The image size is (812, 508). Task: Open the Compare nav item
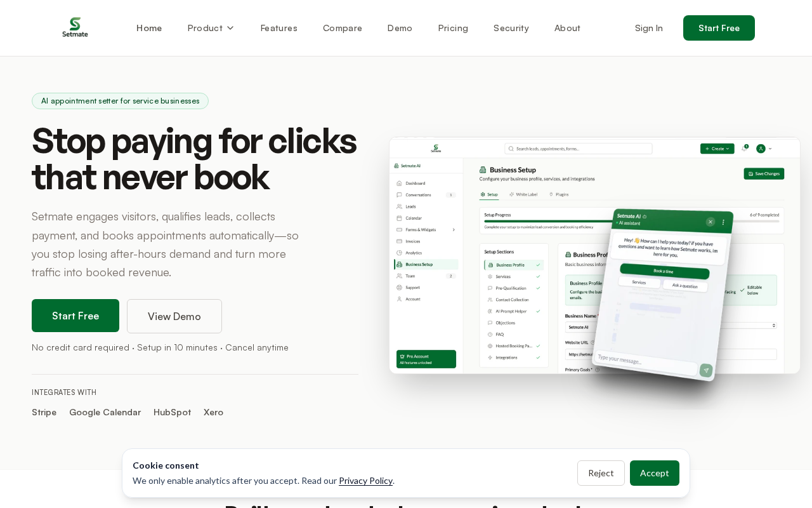tap(343, 28)
